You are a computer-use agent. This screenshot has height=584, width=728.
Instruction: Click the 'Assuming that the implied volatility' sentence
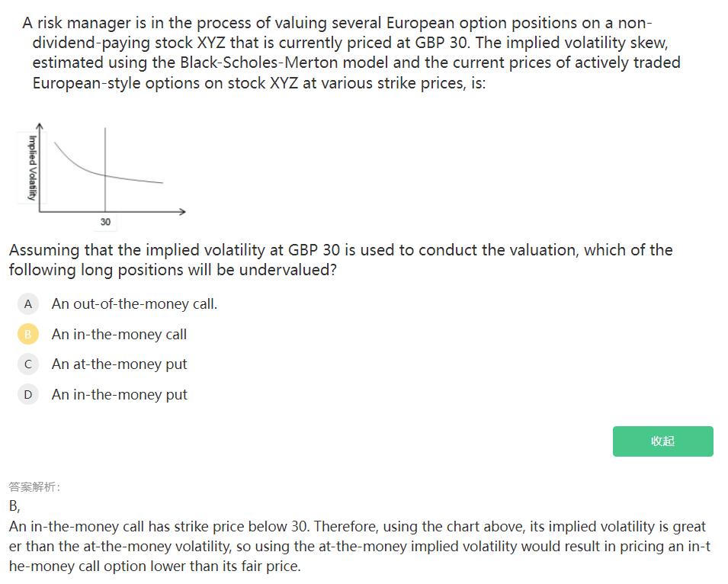[340, 259]
